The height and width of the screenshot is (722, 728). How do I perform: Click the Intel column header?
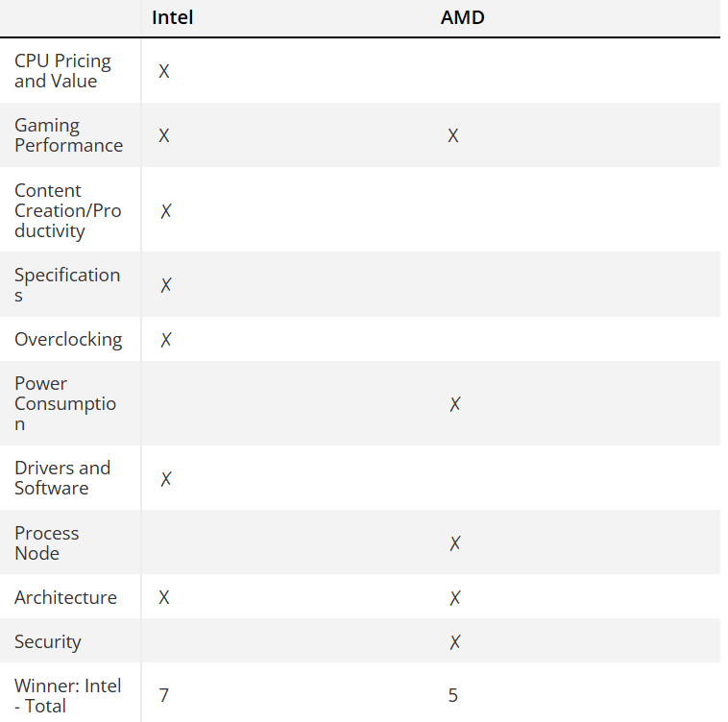tap(172, 18)
